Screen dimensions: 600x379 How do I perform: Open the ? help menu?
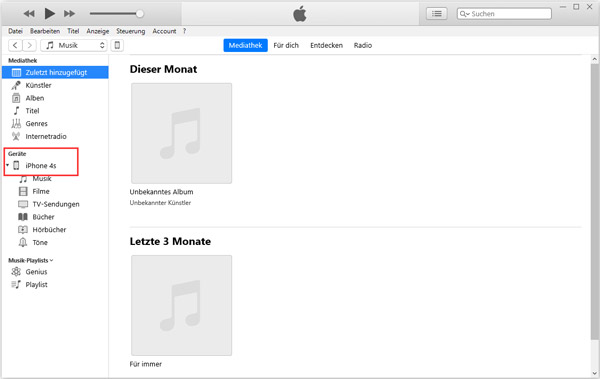pos(184,31)
